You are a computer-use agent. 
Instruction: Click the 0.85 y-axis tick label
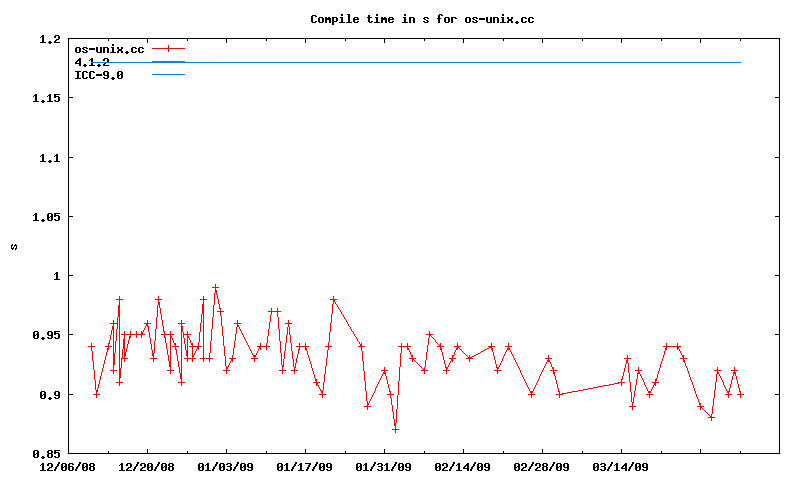[x=46, y=454]
